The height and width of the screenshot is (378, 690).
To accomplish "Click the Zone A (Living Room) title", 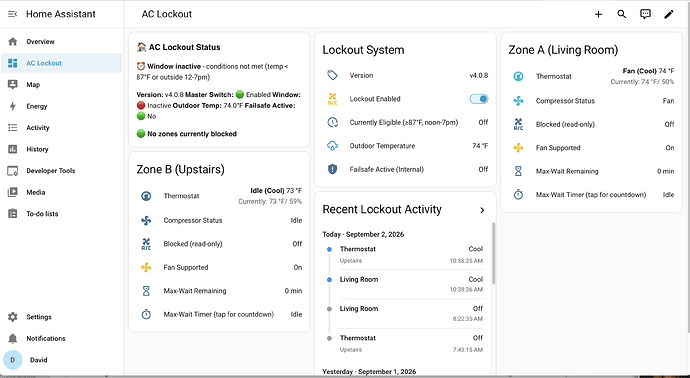I will pyautogui.click(x=563, y=50).
